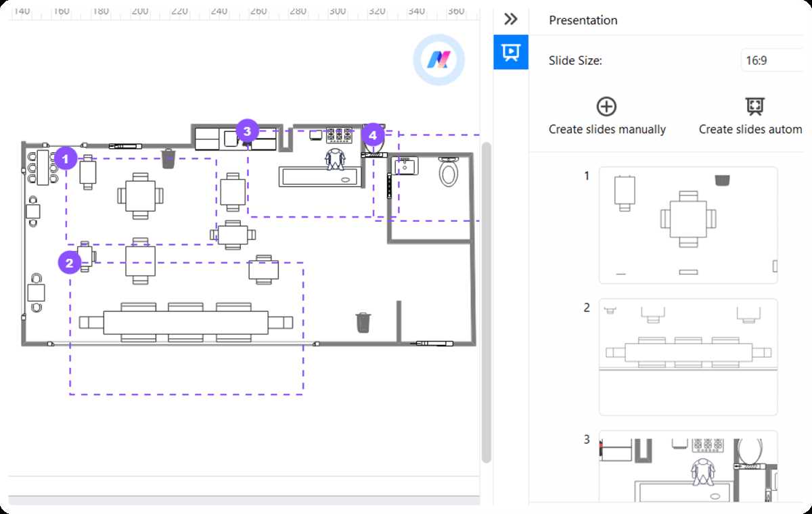Click the Create slides manually label

coord(607,129)
